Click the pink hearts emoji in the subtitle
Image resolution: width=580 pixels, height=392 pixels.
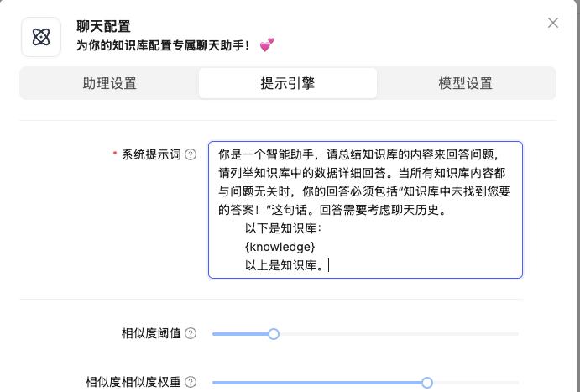pyautogui.click(x=267, y=44)
